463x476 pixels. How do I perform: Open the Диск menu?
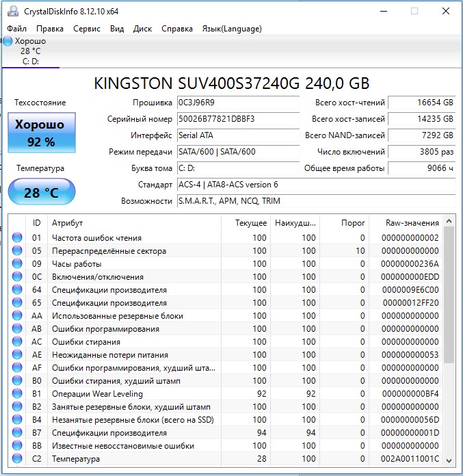pos(142,29)
